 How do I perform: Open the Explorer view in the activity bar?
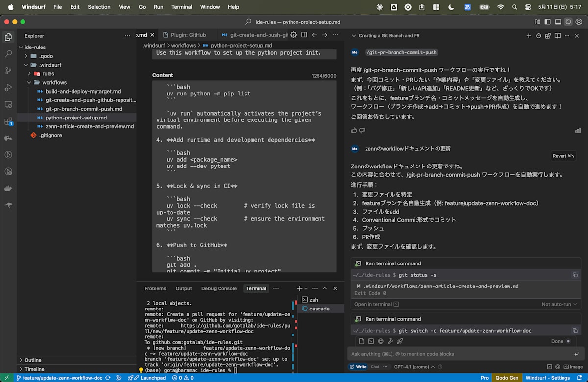(8, 37)
